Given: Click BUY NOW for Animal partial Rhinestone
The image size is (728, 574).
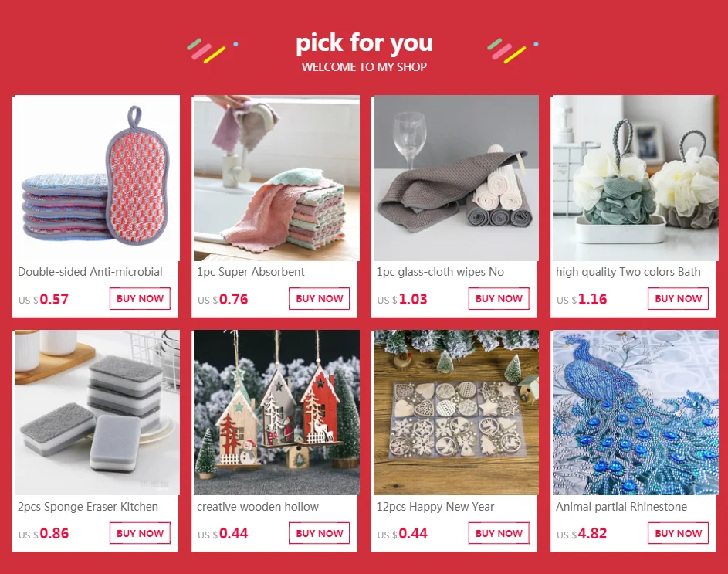Looking at the screenshot, I should (x=679, y=533).
